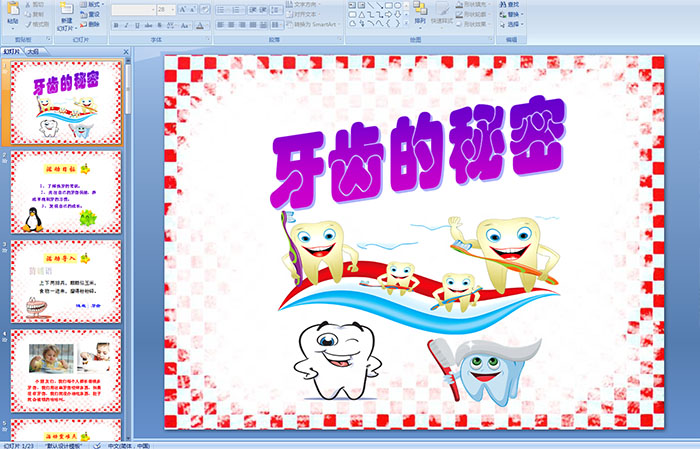Select the Text Box shape
This screenshot has width=700, height=449.
pos(352,5)
